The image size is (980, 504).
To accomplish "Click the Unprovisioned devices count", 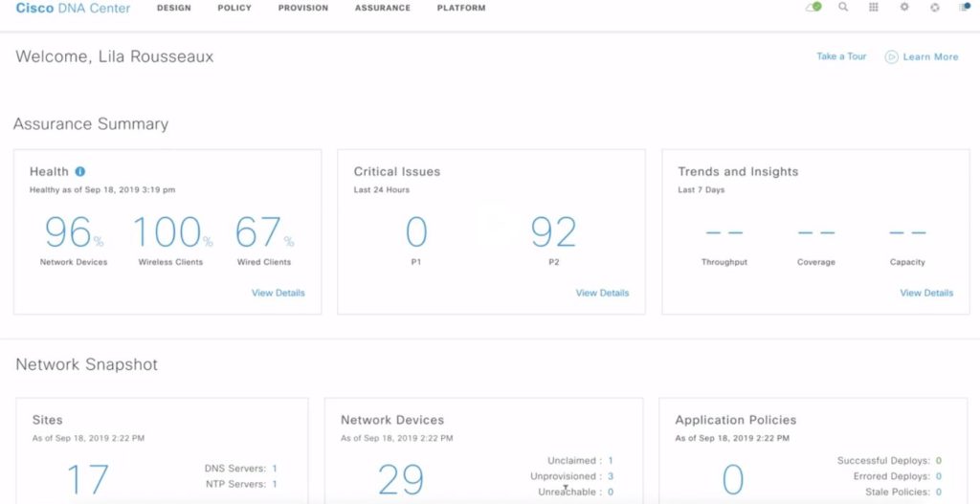I will click(611, 476).
